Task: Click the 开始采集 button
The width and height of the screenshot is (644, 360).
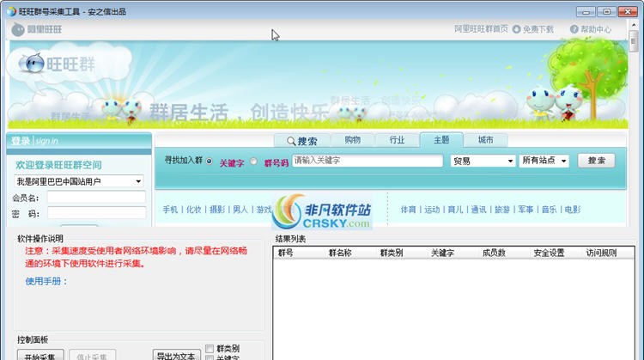Action: (40, 356)
